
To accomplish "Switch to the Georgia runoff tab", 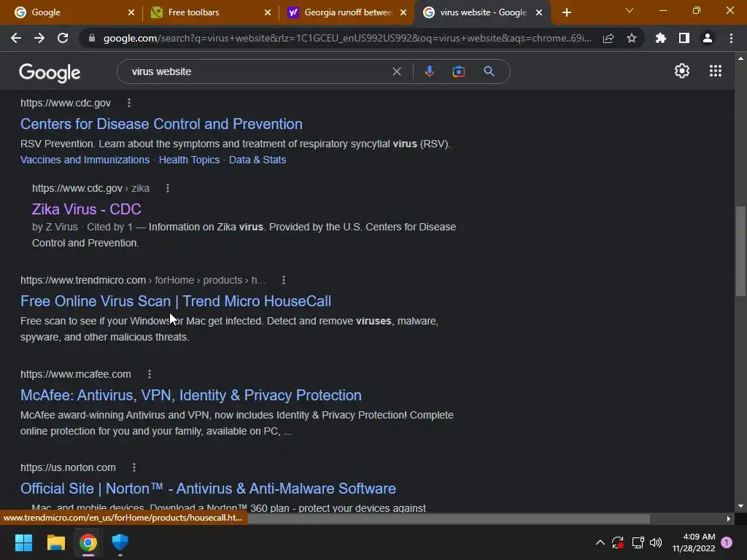I will [x=347, y=12].
